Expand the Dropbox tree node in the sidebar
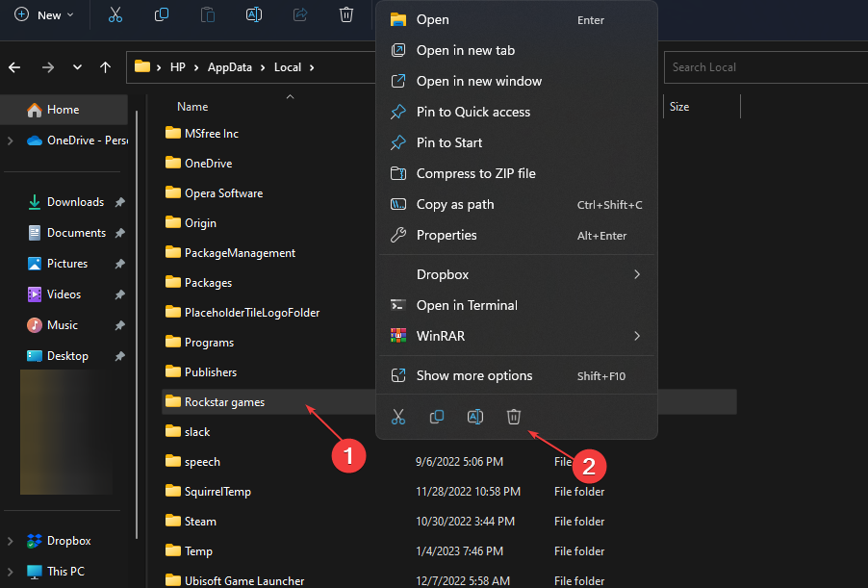 point(11,541)
